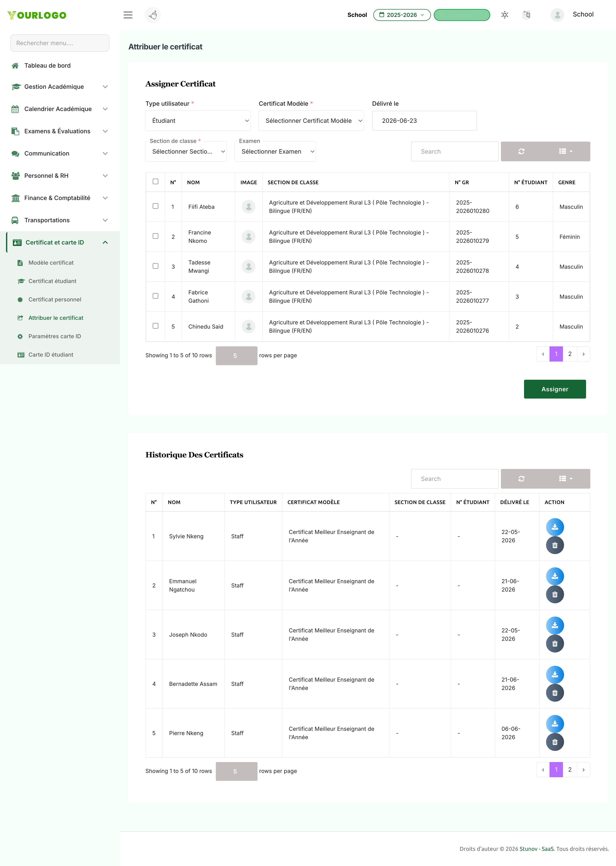Focus the Rechercher menu search field
Viewport: 616px width, 866px height.
60,43
